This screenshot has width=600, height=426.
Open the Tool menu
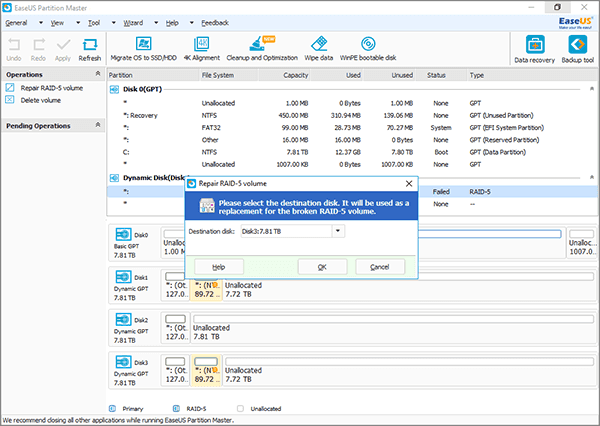(x=94, y=23)
